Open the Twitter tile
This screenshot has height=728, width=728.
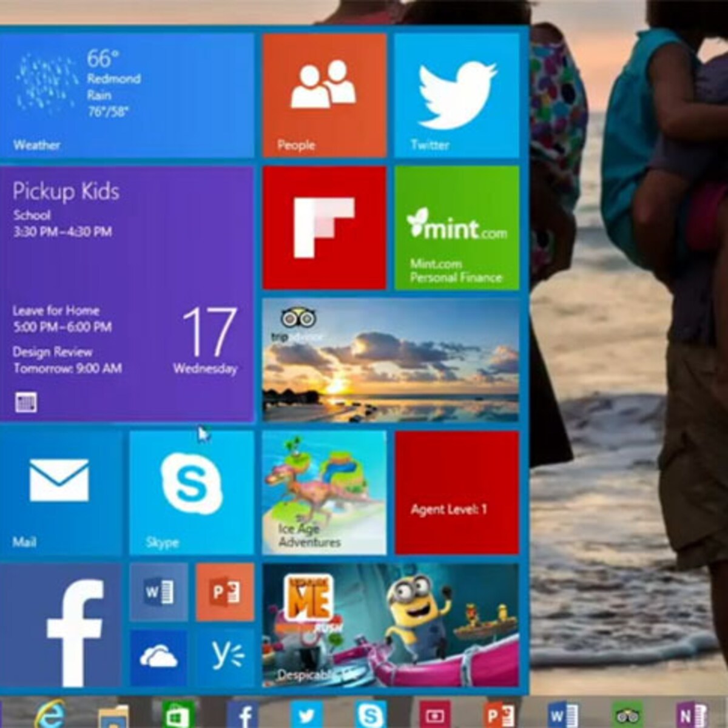click(458, 91)
